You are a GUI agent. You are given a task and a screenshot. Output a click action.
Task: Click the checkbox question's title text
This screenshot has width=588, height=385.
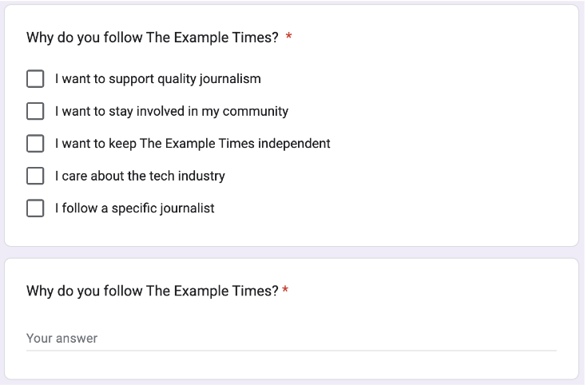pos(153,38)
